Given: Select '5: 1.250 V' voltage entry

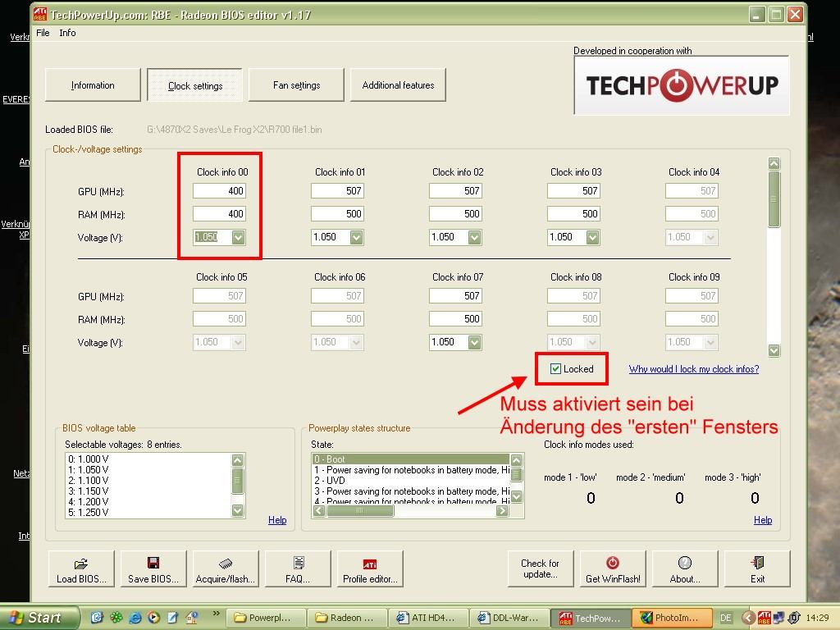Looking at the screenshot, I should tap(148, 513).
